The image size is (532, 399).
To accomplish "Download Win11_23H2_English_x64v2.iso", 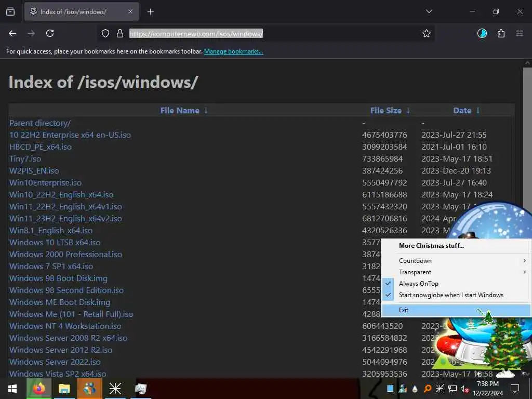I will point(65,219).
